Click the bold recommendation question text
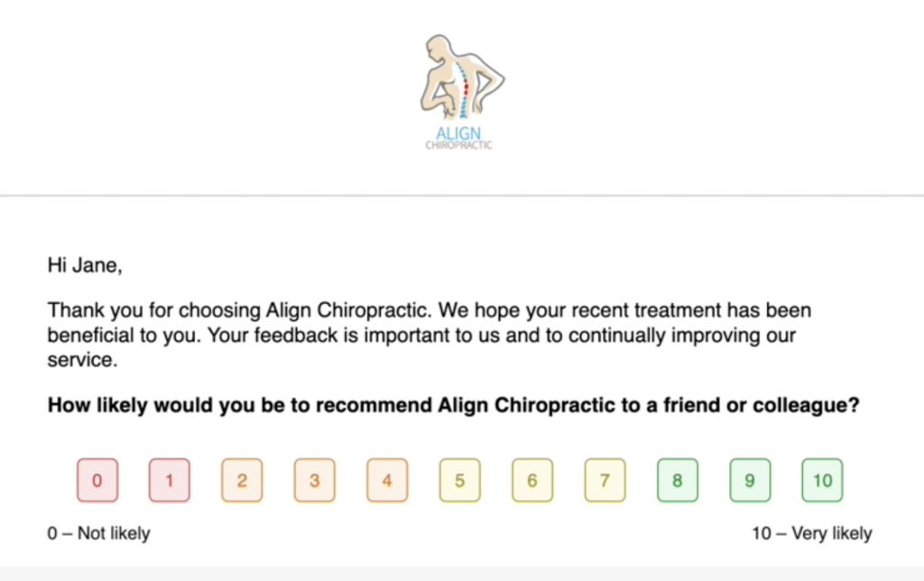This screenshot has width=924, height=581. (x=453, y=405)
